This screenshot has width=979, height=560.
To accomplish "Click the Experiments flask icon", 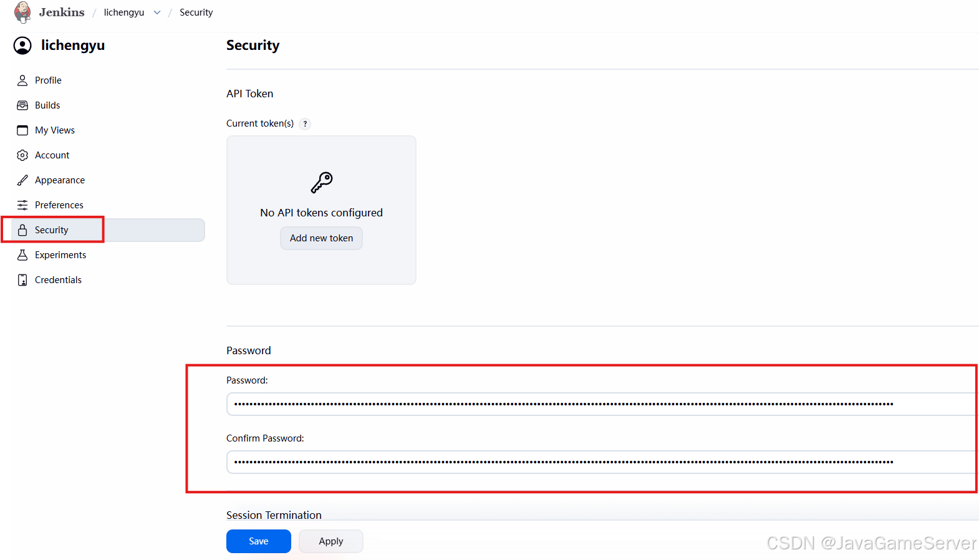I will click(22, 255).
